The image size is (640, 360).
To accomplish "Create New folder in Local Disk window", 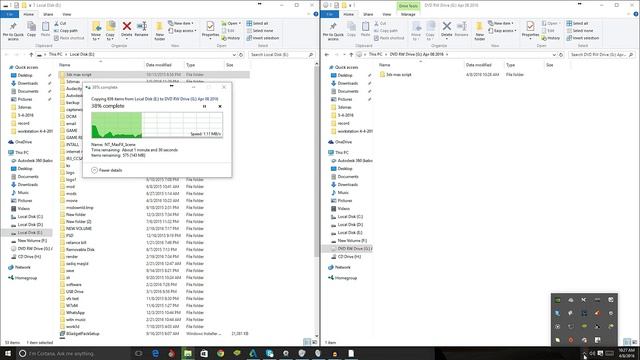I will pyautogui.click(x=160, y=31).
